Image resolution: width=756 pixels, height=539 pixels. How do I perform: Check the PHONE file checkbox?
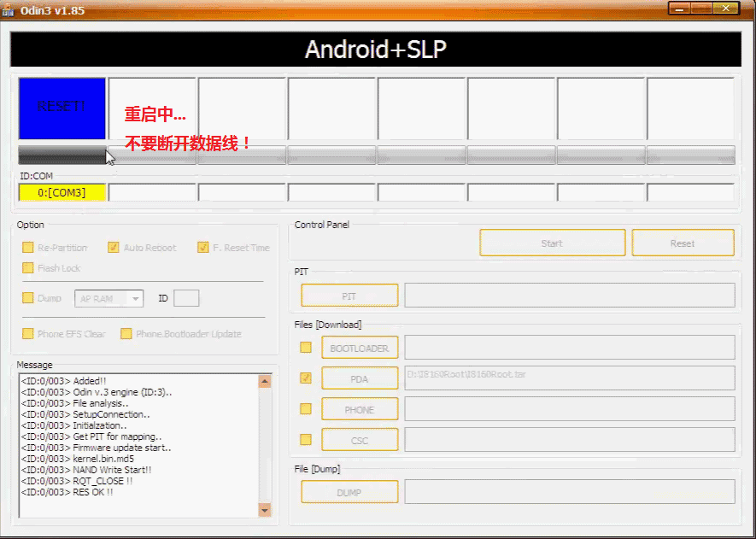(x=306, y=409)
